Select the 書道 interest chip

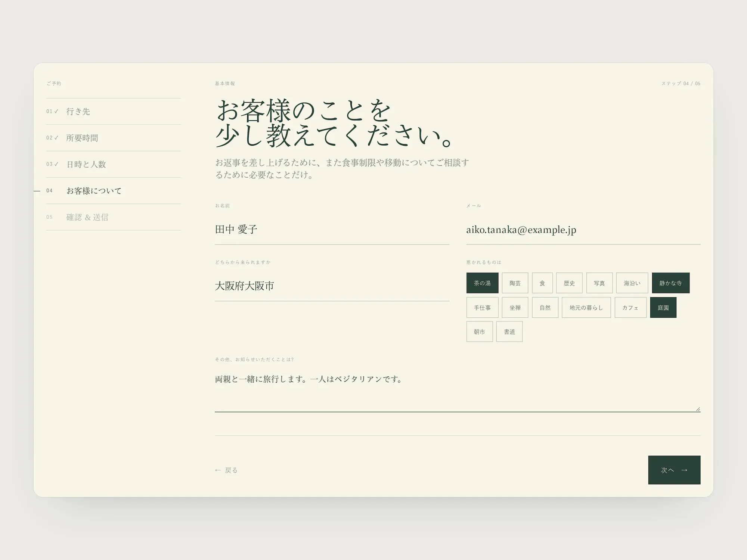509,332
